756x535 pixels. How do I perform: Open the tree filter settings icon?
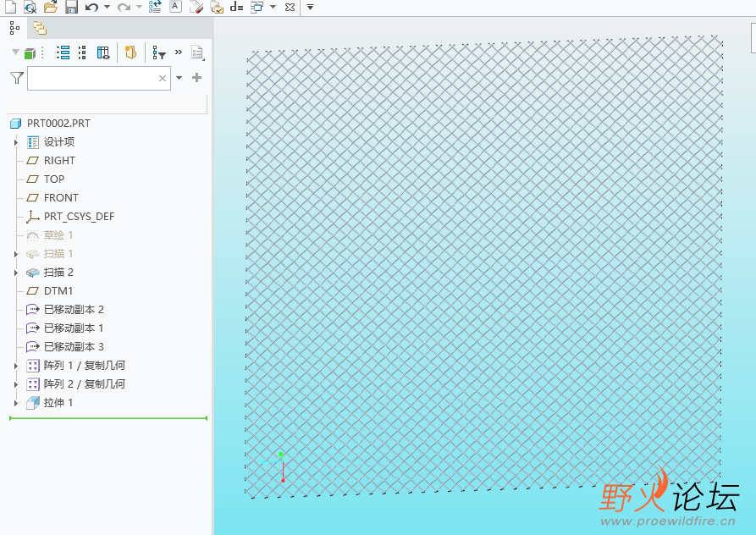[x=159, y=52]
